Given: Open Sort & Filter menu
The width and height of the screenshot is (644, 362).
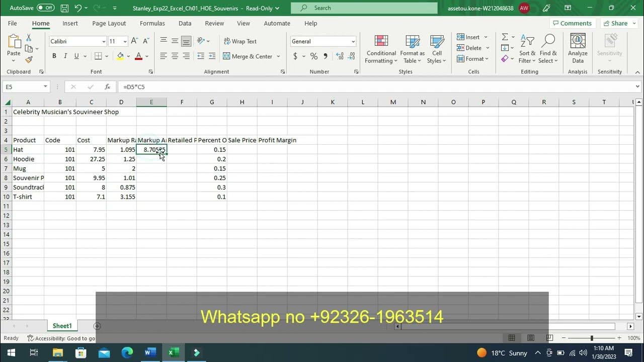Looking at the screenshot, I should [527, 49].
